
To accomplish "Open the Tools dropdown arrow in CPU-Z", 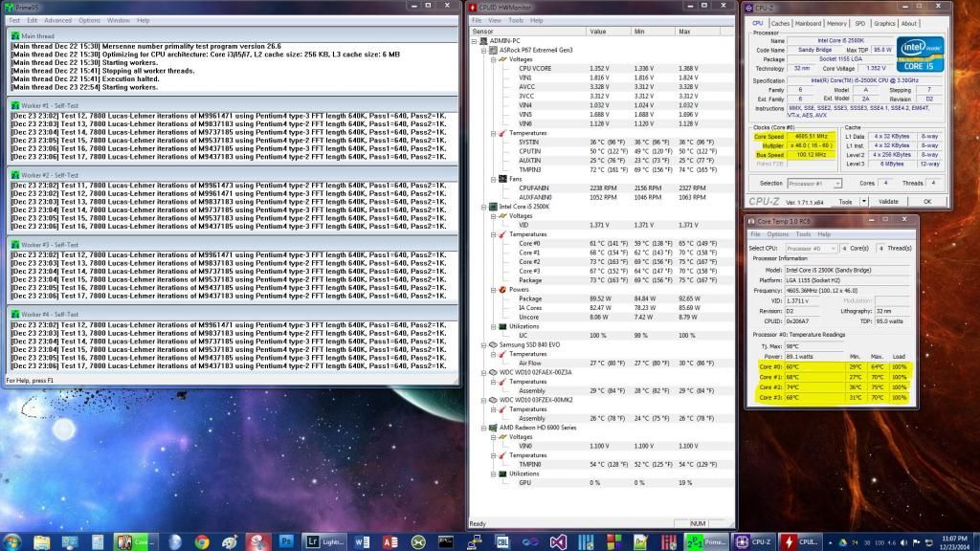I will [x=864, y=202].
